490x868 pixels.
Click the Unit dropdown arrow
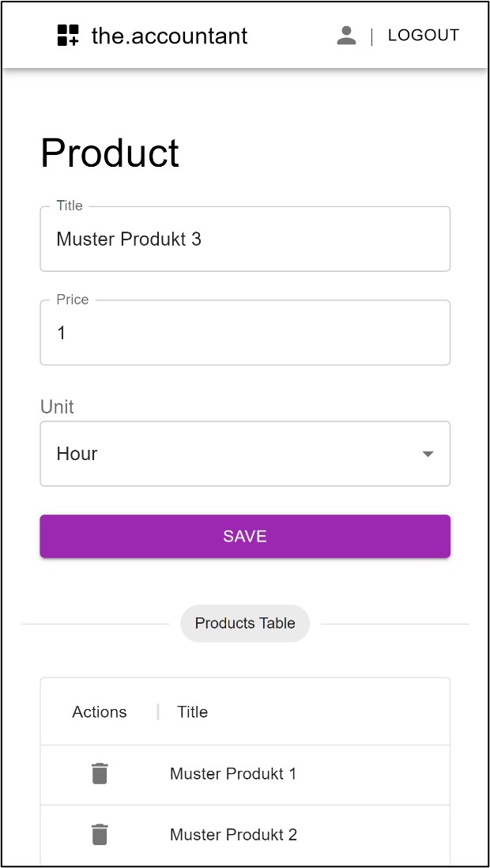click(428, 454)
